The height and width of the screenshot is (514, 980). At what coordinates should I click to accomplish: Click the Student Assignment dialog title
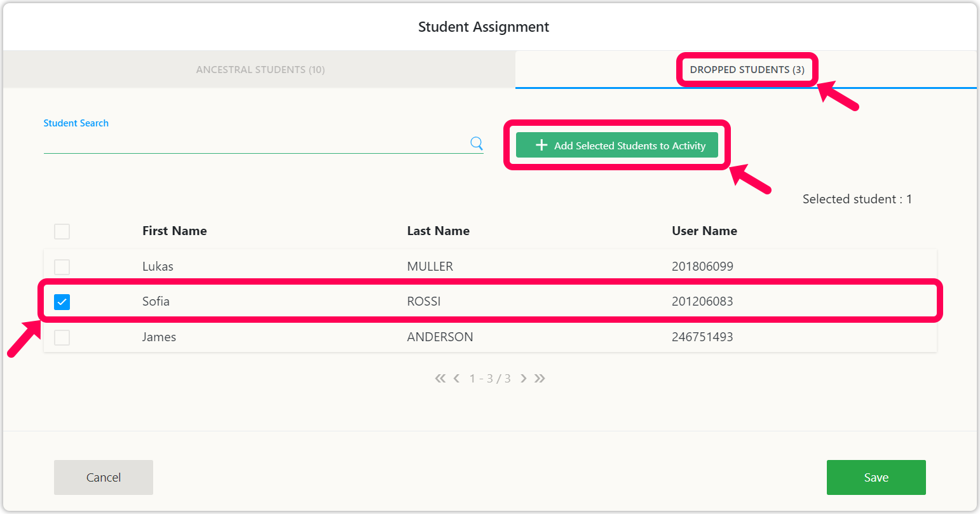pos(484,27)
